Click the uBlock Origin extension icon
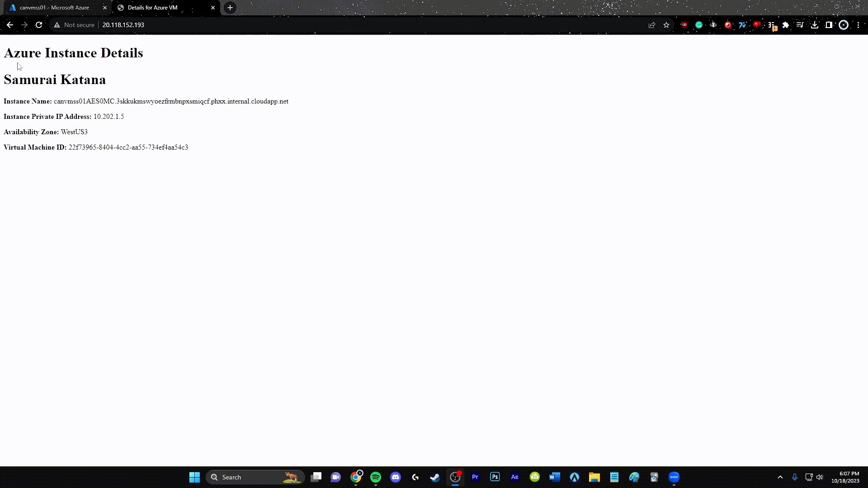This screenshot has height=488, width=868. [684, 25]
